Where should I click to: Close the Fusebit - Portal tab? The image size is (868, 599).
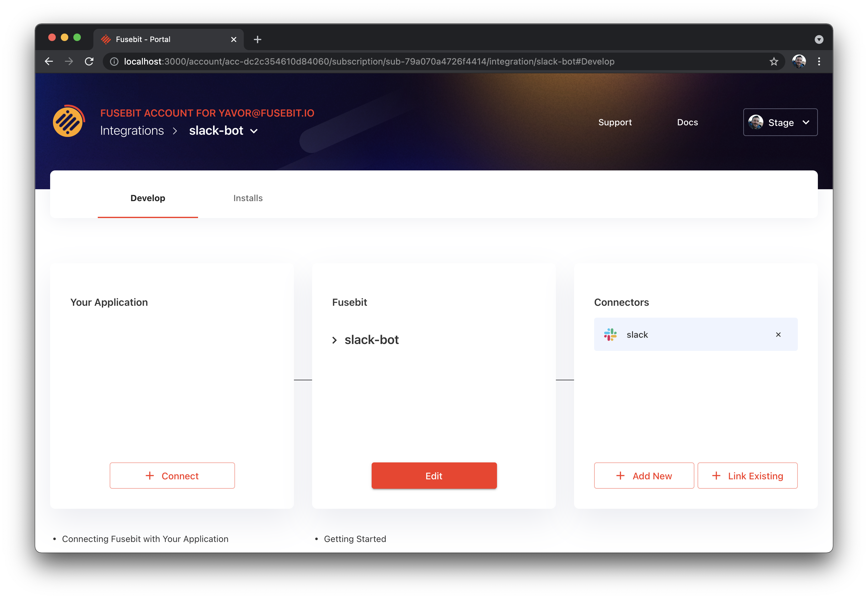(233, 39)
